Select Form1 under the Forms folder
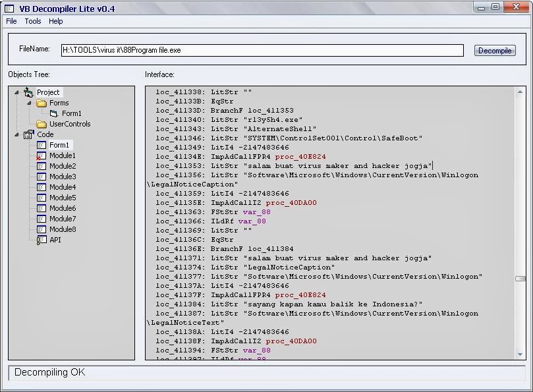Image resolution: width=533 pixels, height=392 pixels. 72,113
